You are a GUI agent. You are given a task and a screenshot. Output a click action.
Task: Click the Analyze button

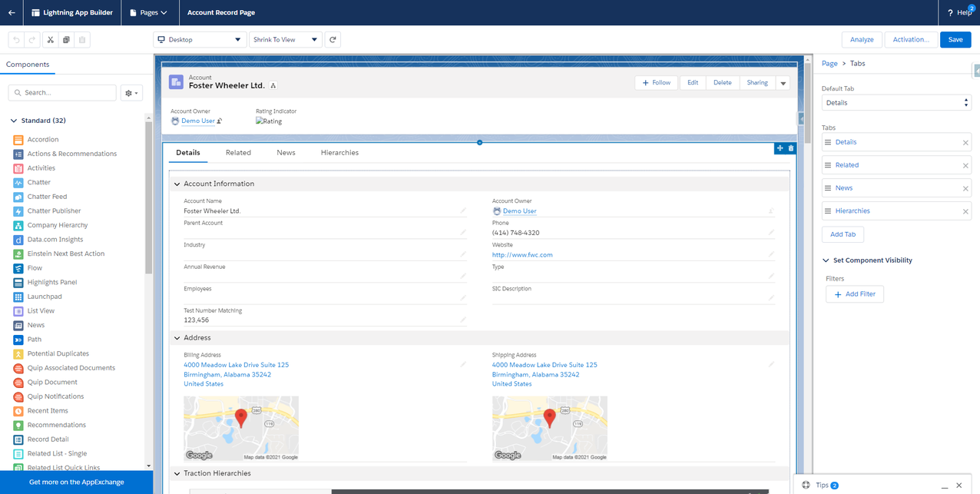pyautogui.click(x=862, y=40)
